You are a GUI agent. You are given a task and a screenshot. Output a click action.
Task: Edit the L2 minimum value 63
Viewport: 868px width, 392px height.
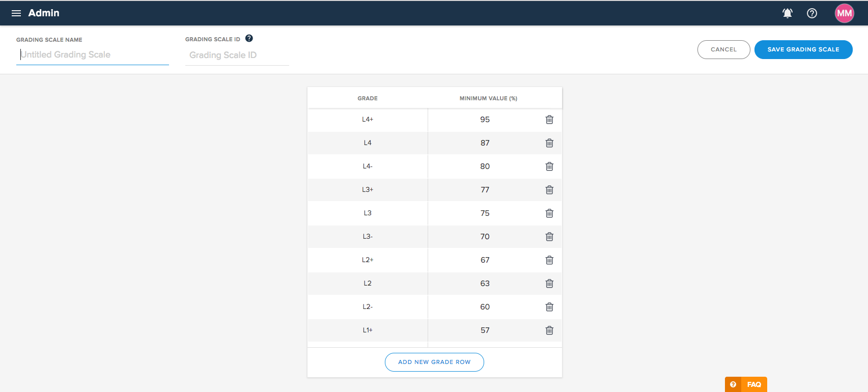(485, 284)
